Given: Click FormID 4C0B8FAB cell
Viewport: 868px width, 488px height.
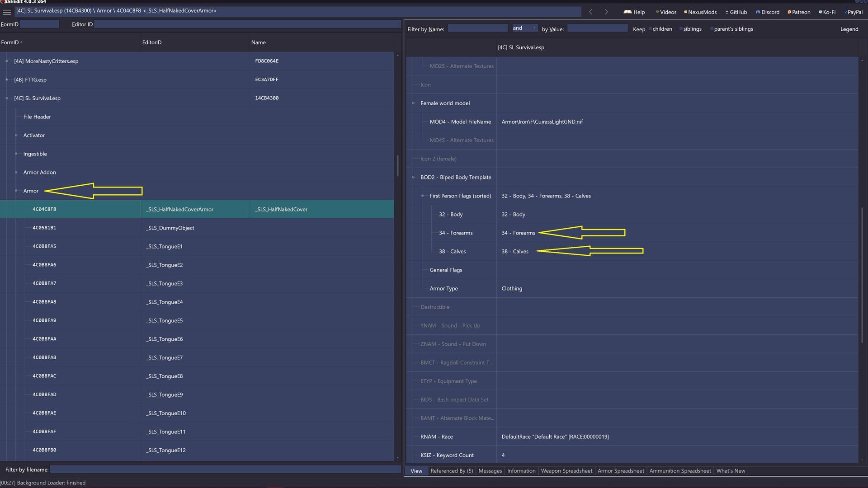Looking at the screenshot, I should [44, 357].
